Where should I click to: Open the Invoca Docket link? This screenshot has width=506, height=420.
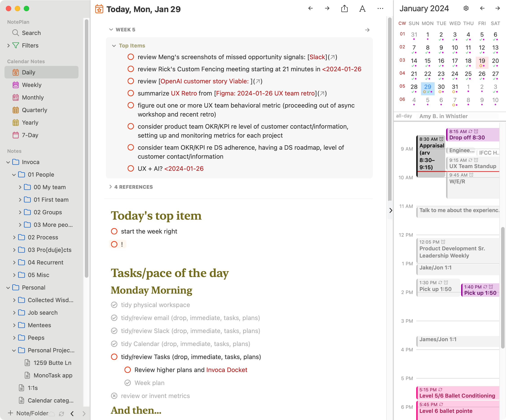(227, 370)
